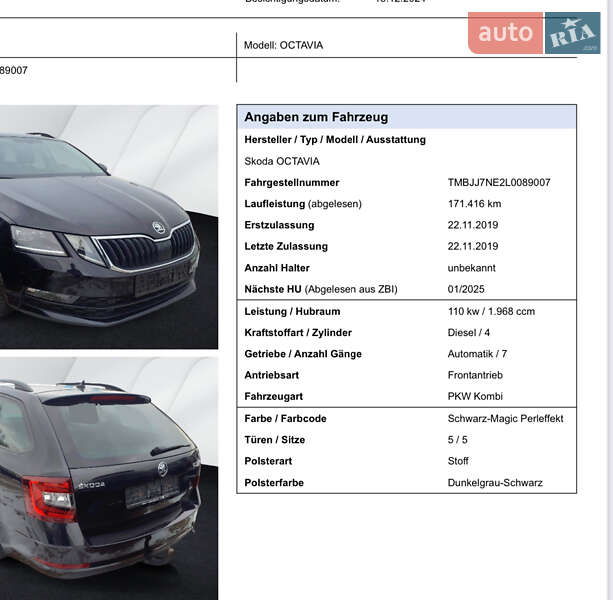Click the 'Letzte Zulassung' label
Viewport: 613px width, 600px height.
point(286,246)
